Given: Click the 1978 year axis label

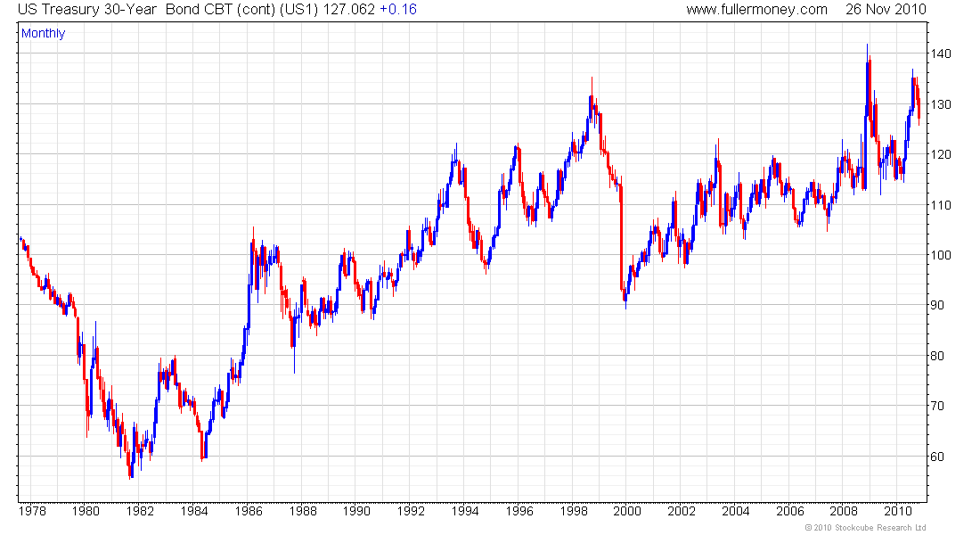Looking at the screenshot, I should click(x=32, y=511).
